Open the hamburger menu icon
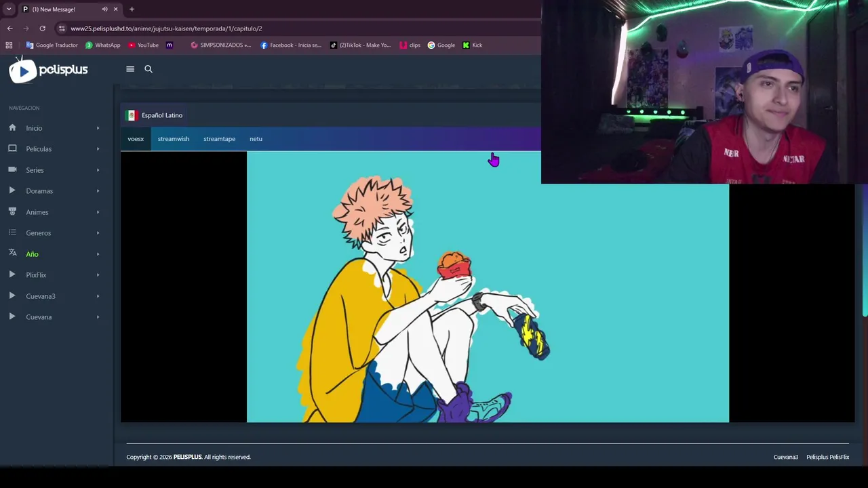This screenshot has width=868, height=488. tap(130, 69)
